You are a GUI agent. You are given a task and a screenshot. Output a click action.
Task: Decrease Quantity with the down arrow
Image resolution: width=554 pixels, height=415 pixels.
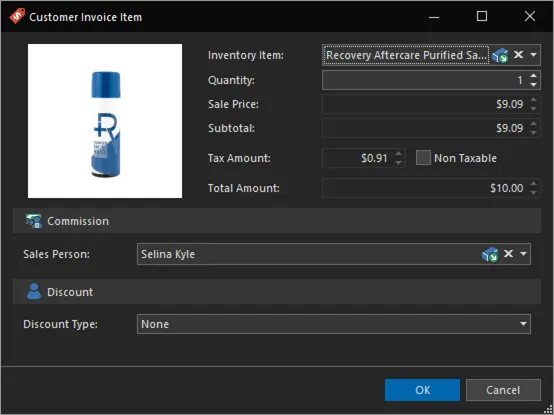click(x=533, y=84)
